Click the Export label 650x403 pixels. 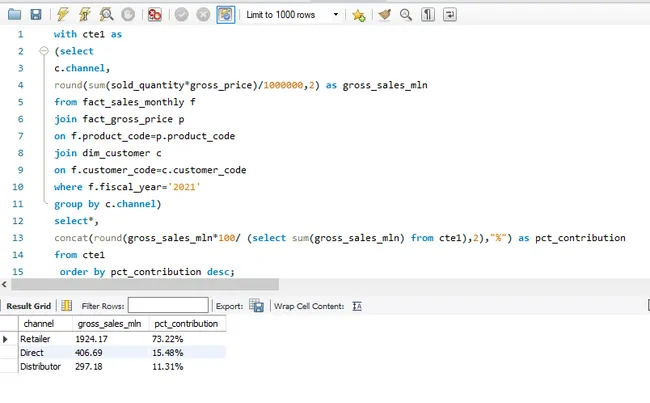point(229,306)
